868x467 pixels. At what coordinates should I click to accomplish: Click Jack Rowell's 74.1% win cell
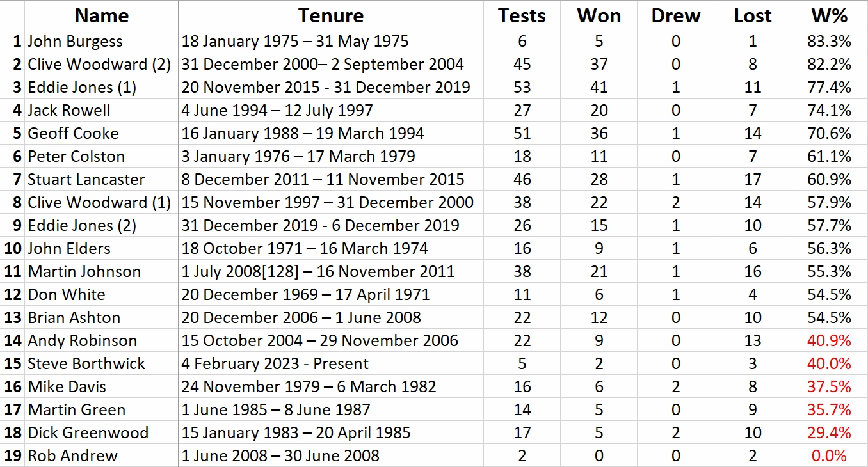[x=829, y=111]
